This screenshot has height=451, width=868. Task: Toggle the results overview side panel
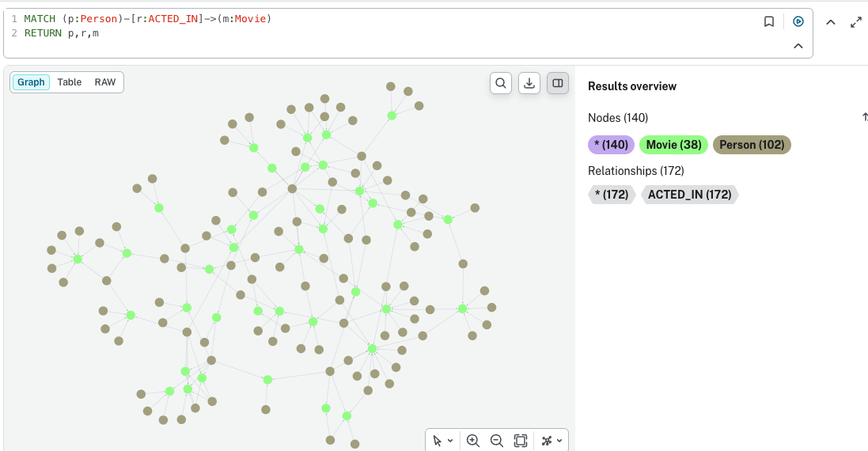pyautogui.click(x=558, y=83)
